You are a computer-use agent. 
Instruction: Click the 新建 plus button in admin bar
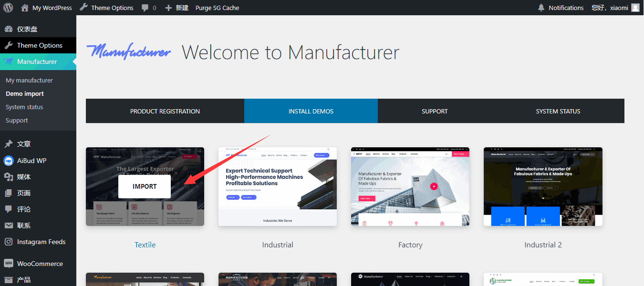pos(177,8)
